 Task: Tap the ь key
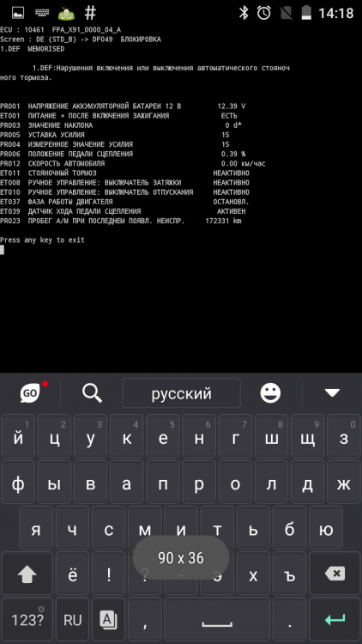(253, 528)
